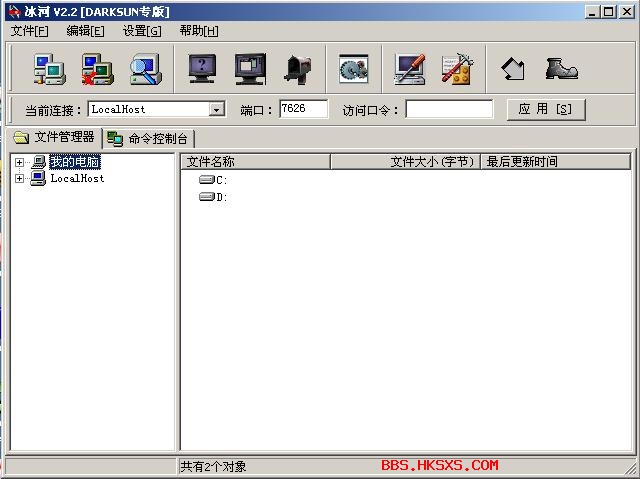Image resolution: width=640 pixels, height=479 pixels.
Task: Open the 当前连接 dropdown arrow
Action: [x=217, y=109]
